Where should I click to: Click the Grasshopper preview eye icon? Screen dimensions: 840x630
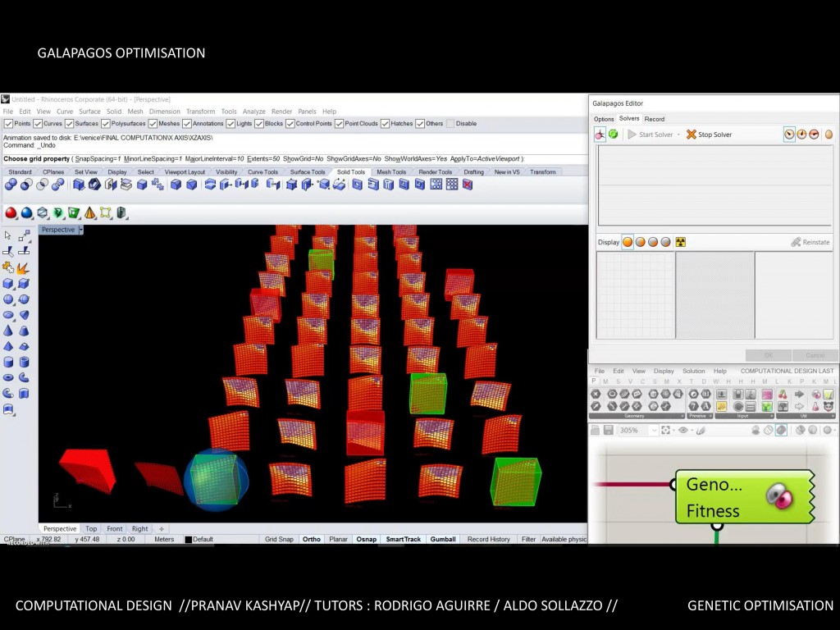point(684,430)
